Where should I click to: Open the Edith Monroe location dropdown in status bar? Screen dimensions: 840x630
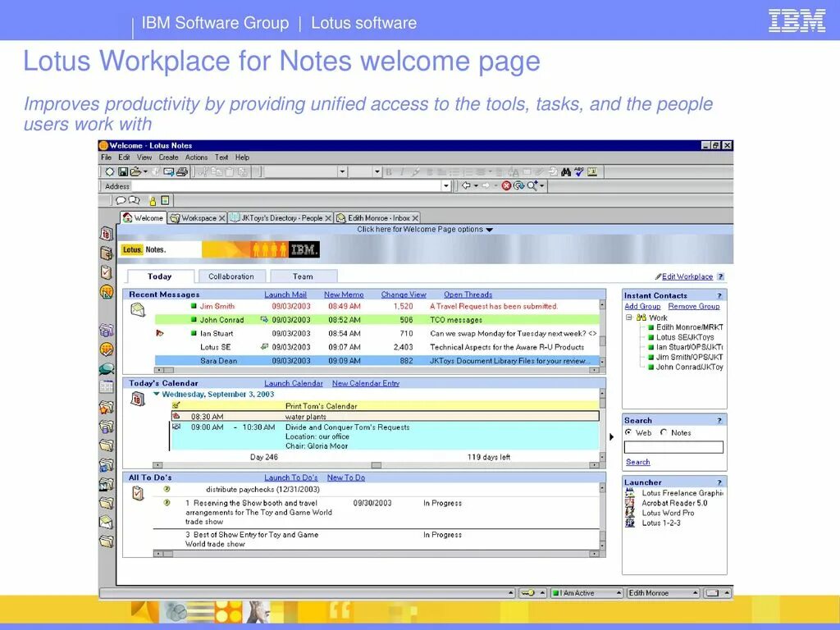(695, 593)
